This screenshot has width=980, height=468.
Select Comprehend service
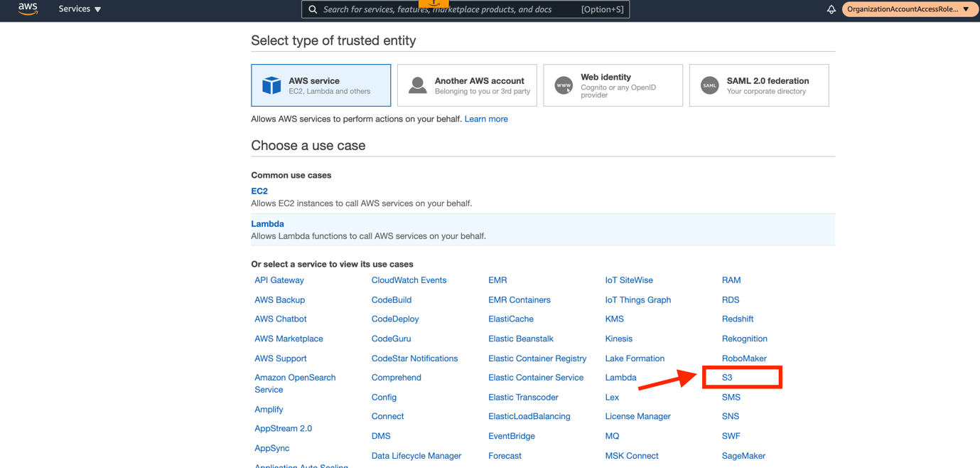pos(397,378)
